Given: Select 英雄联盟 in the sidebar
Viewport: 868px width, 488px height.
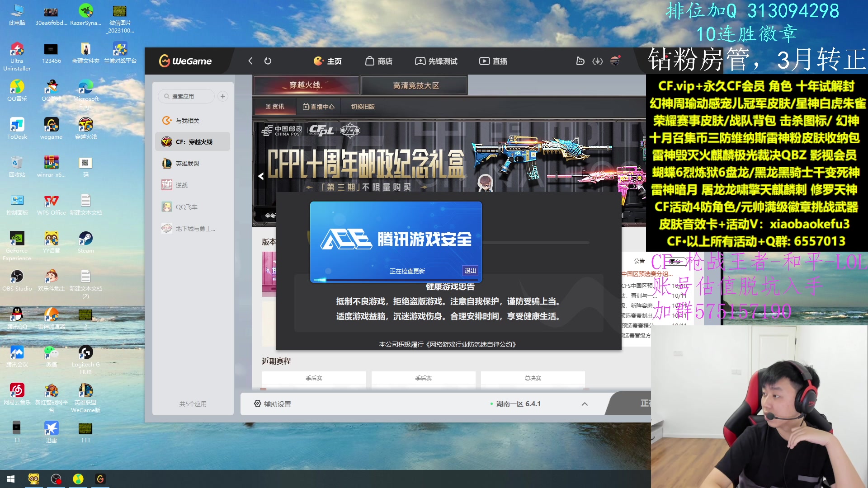Looking at the screenshot, I should pyautogui.click(x=193, y=164).
